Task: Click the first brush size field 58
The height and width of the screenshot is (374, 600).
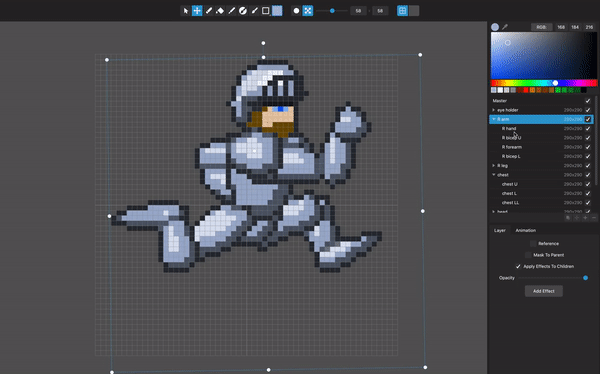Action: [x=358, y=11]
